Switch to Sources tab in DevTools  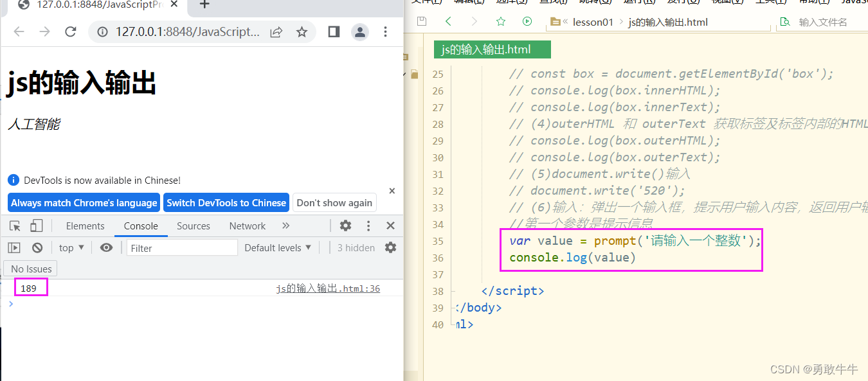point(194,226)
